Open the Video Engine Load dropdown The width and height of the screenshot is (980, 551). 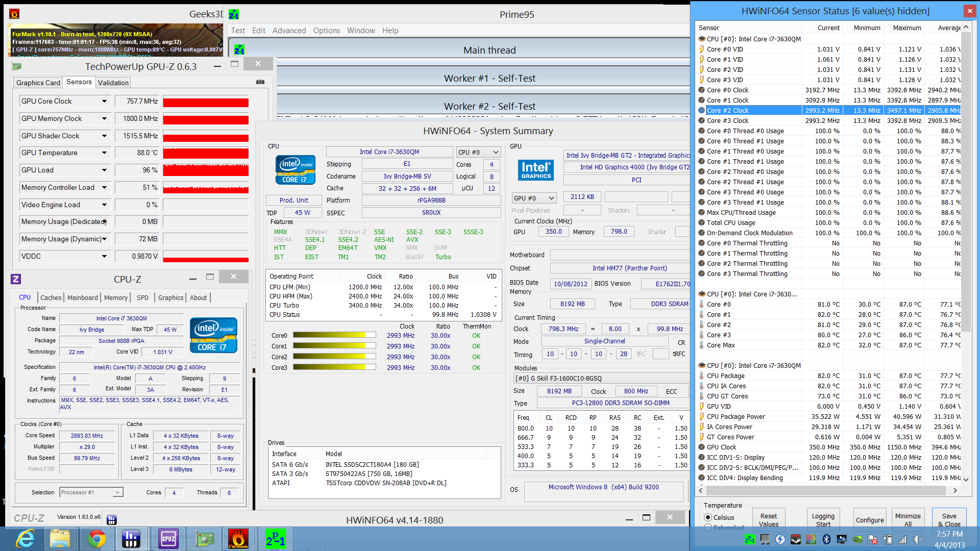tap(105, 205)
